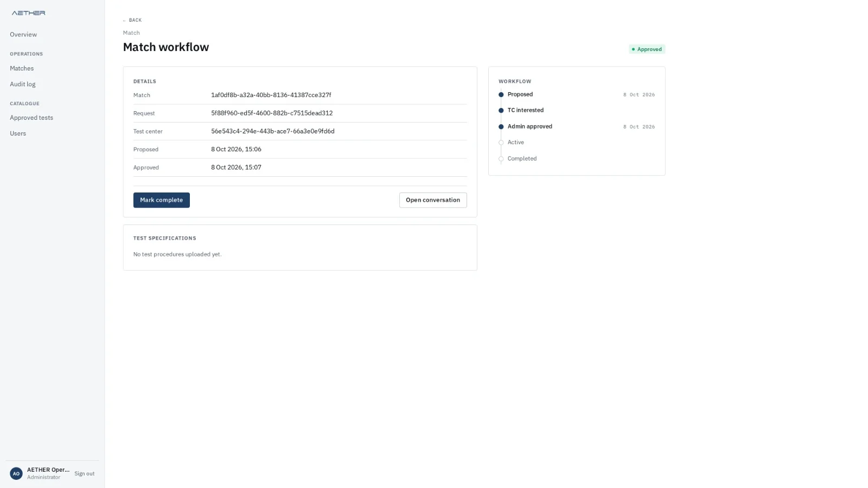Click the AETHER Oper... user name
Viewport: 868px width, 488px height.
pyautogui.click(x=48, y=470)
